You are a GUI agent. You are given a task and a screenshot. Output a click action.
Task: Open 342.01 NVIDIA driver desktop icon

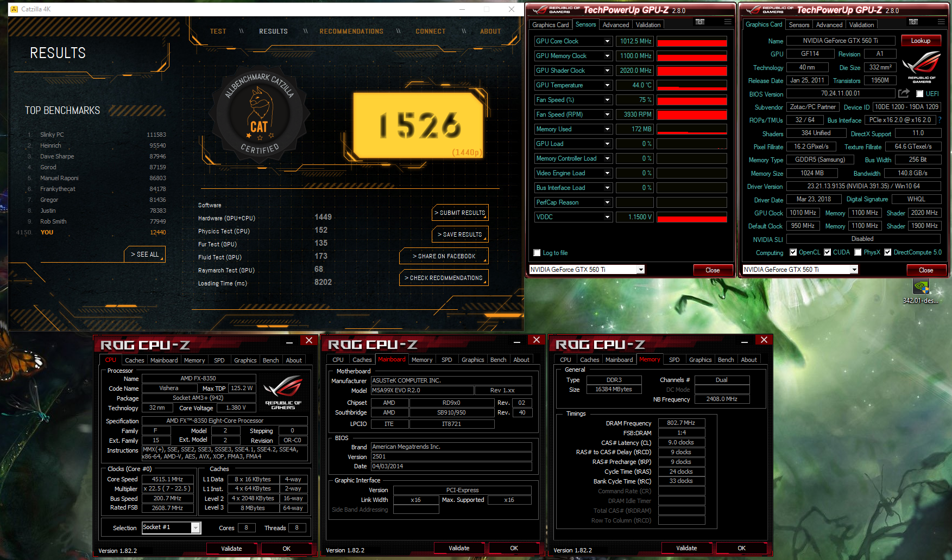[921, 291]
